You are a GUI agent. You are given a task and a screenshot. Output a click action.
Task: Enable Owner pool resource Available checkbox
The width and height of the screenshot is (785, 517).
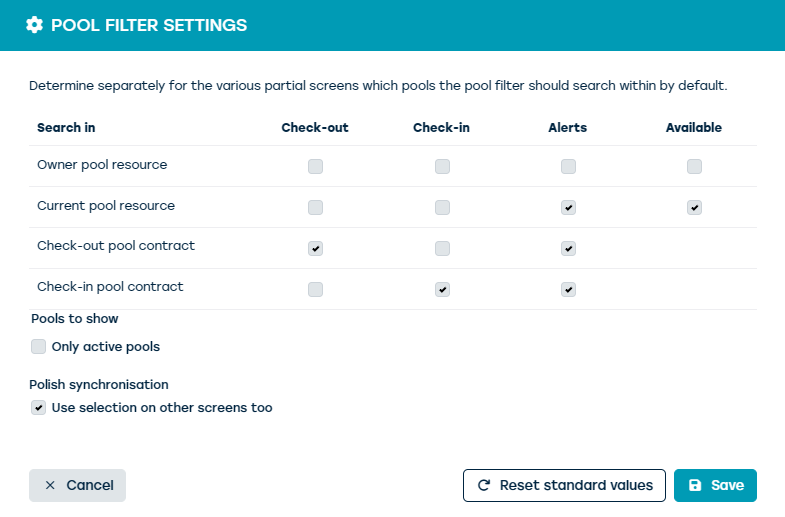pos(694,167)
